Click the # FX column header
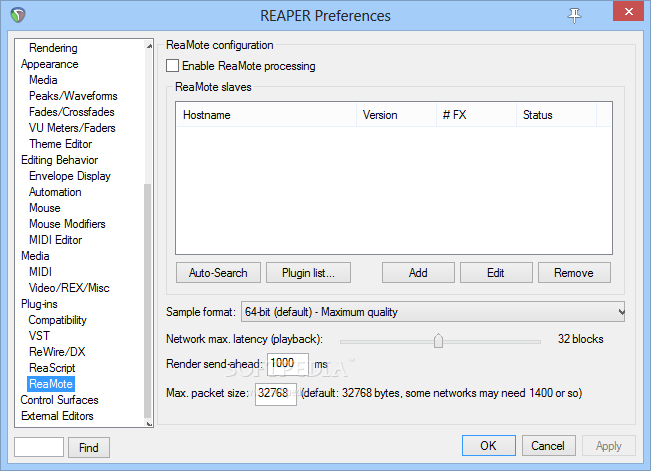This screenshot has height=471, width=651. point(477,115)
